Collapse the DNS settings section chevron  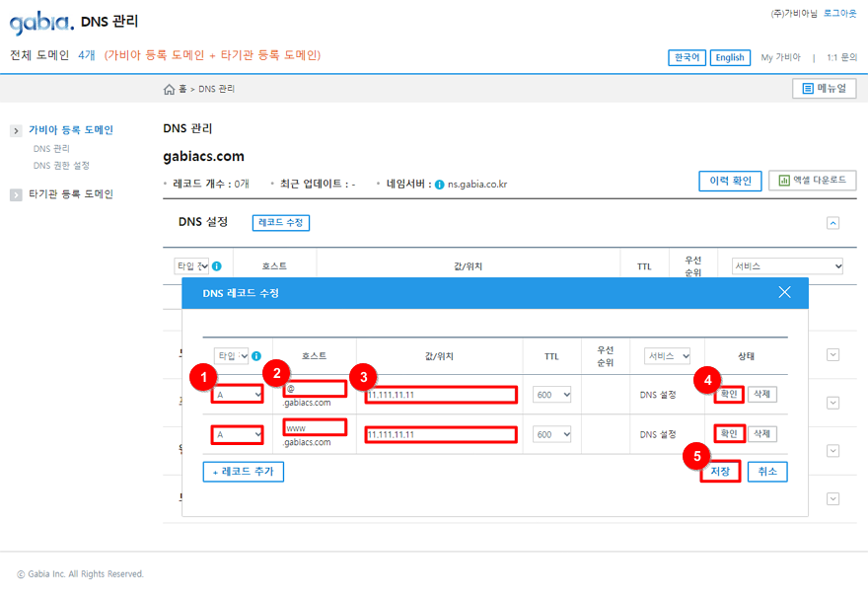[x=832, y=223]
